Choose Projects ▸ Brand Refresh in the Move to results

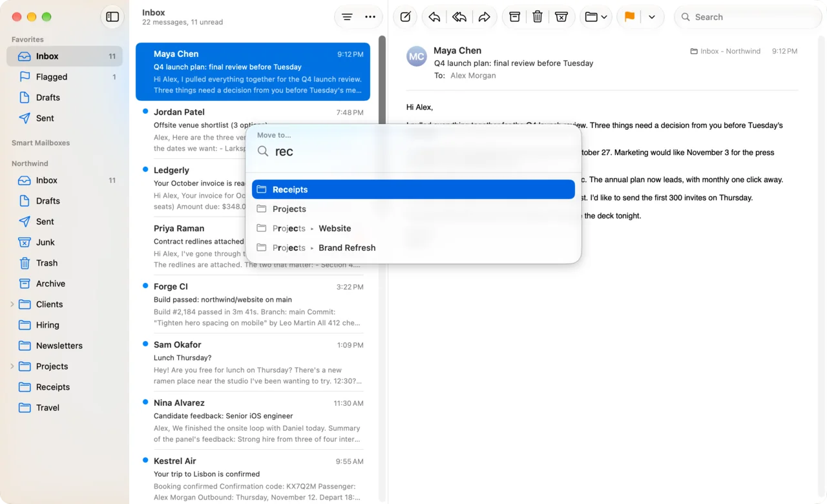click(413, 247)
